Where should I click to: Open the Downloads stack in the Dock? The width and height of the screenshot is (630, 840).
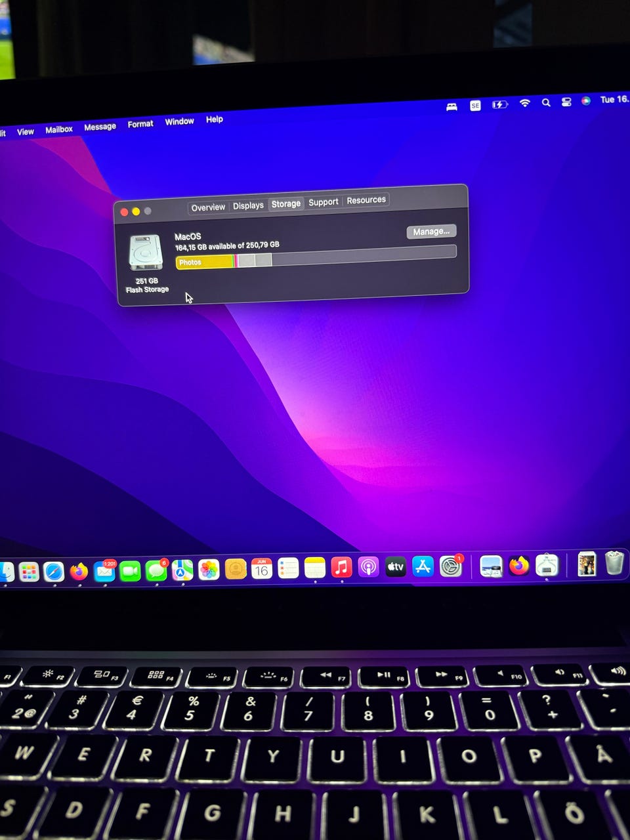(x=586, y=564)
